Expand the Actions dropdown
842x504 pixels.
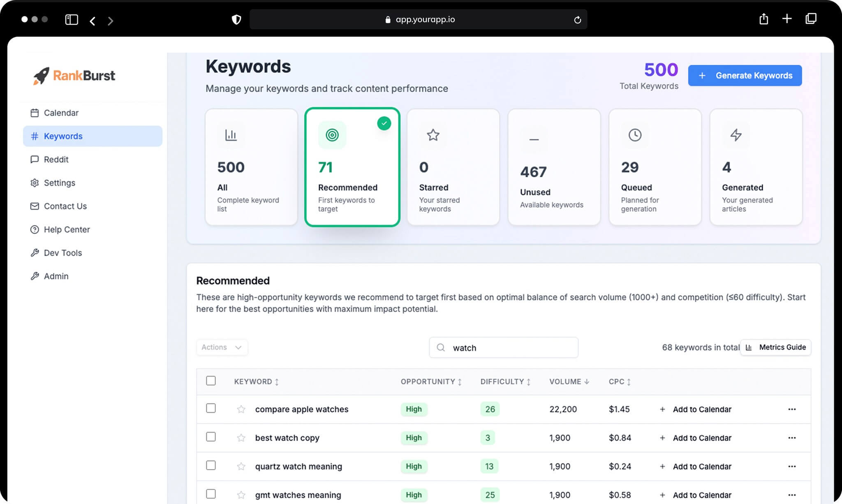(x=222, y=347)
